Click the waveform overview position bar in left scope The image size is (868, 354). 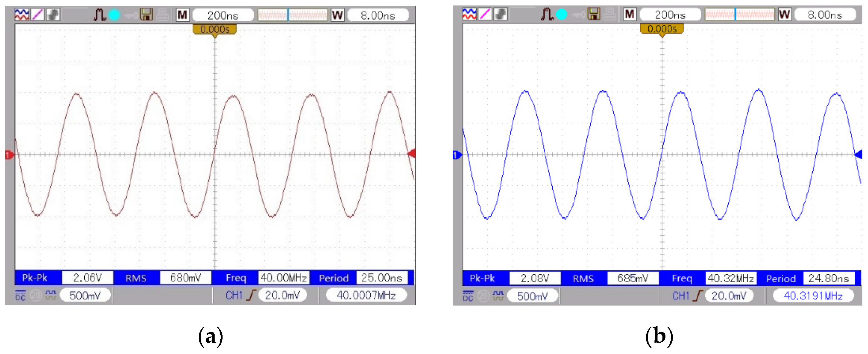pos(292,15)
